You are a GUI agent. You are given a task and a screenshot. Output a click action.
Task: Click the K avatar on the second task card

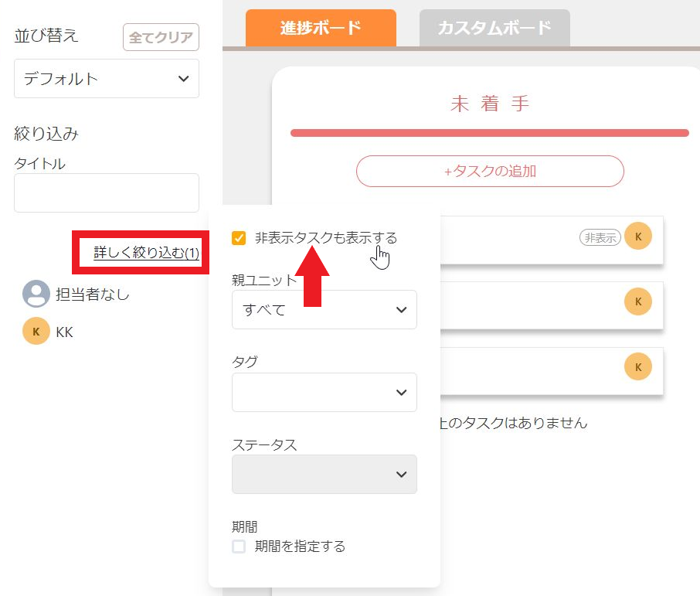click(637, 301)
